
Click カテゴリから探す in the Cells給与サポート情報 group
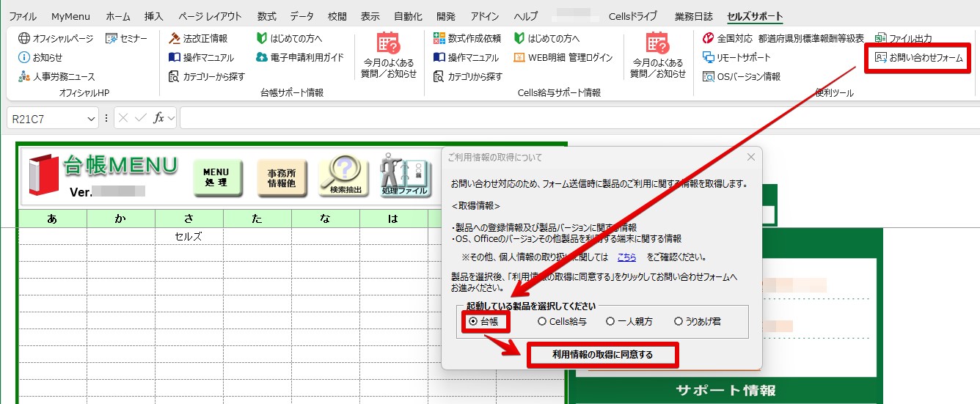[468, 76]
